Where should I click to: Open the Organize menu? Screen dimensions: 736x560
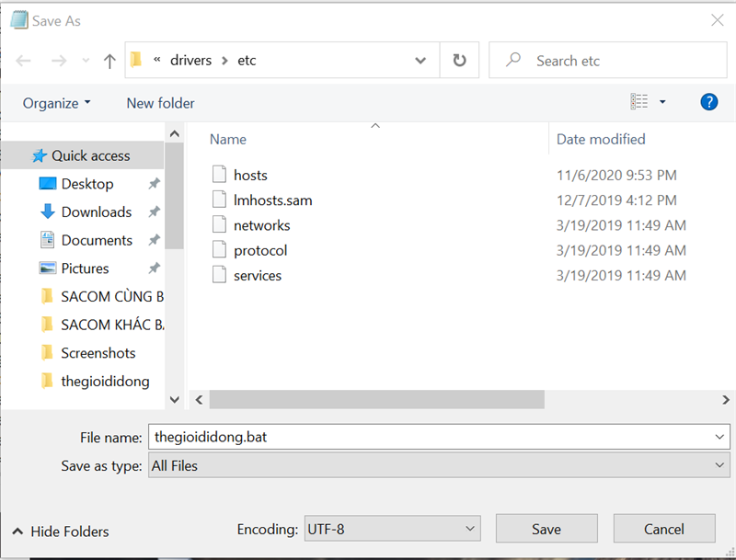pos(52,102)
